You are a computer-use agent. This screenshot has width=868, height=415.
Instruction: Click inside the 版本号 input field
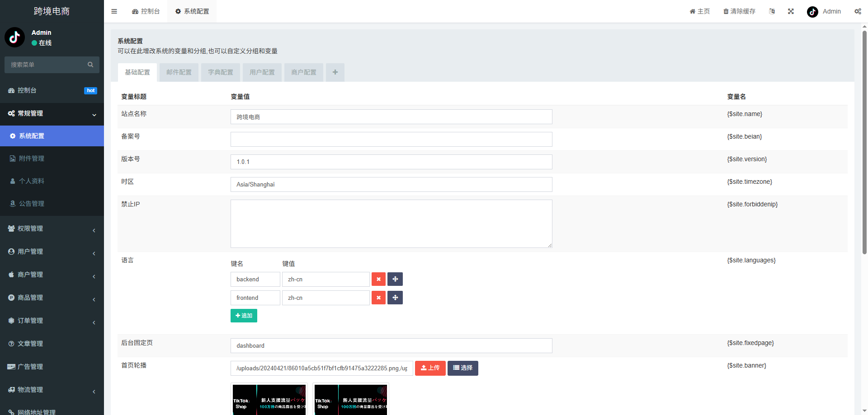click(391, 162)
